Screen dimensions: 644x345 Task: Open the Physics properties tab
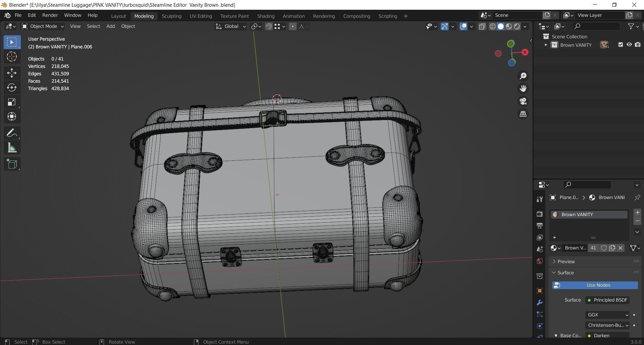point(540,326)
